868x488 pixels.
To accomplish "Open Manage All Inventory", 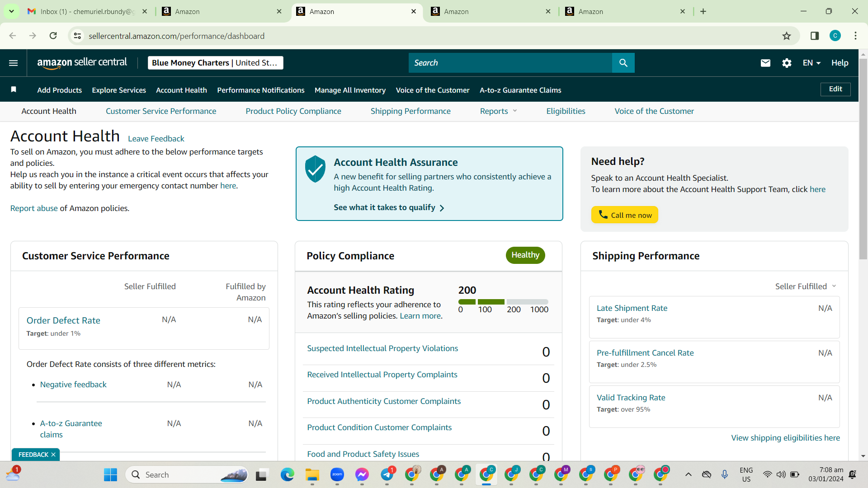I will (x=350, y=90).
